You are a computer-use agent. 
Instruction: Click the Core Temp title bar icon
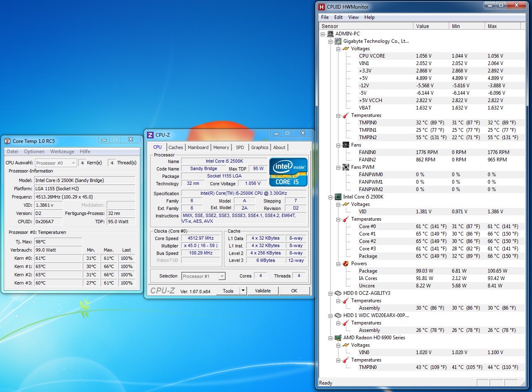click(7, 141)
